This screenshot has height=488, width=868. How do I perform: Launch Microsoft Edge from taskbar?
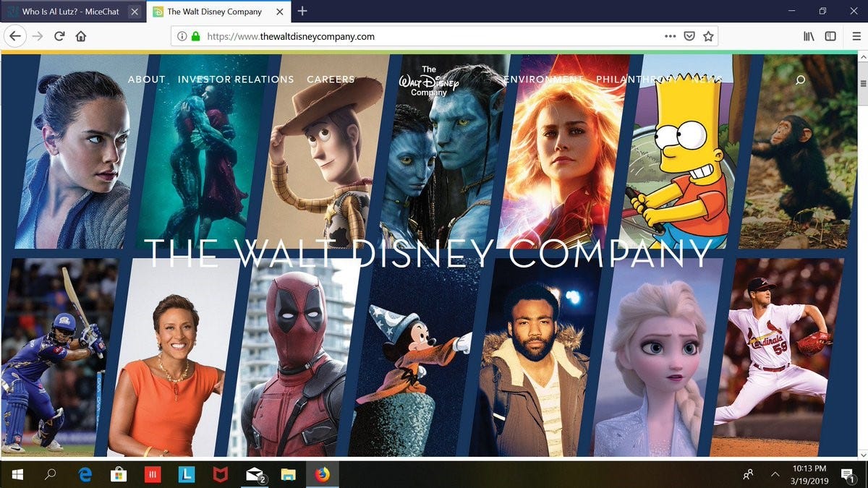tap(85, 474)
